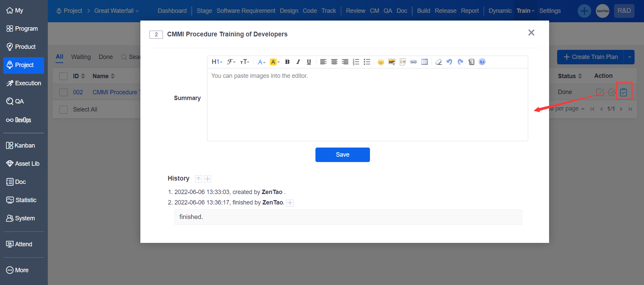Open the H1 heading dropdown
The width and height of the screenshot is (644, 285).
(x=217, y=62)
